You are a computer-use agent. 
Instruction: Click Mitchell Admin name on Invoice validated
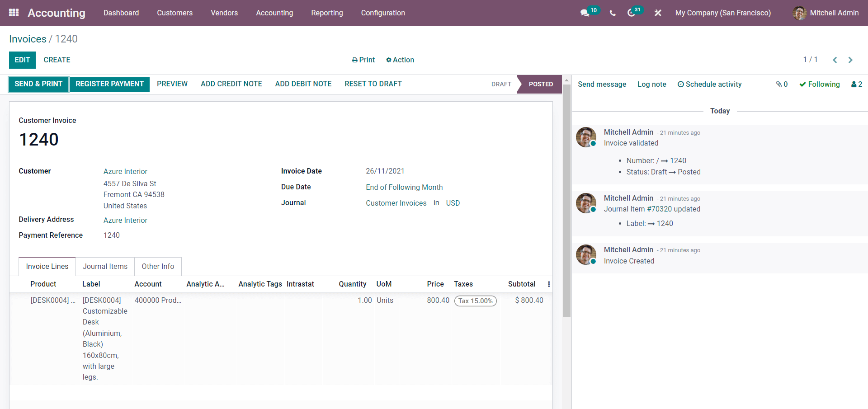628,132
